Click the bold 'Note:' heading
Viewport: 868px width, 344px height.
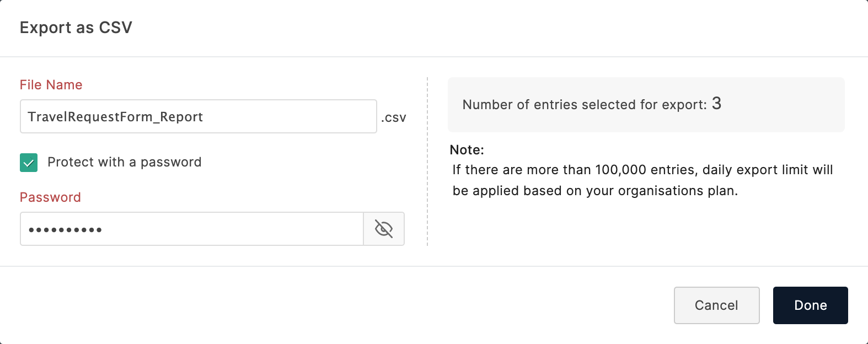[467, 150]
